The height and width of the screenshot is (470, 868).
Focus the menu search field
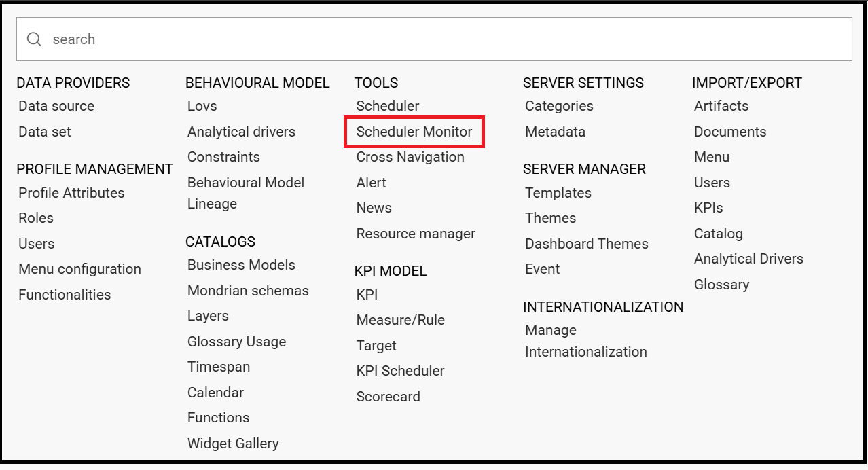[x=434, y=39]
